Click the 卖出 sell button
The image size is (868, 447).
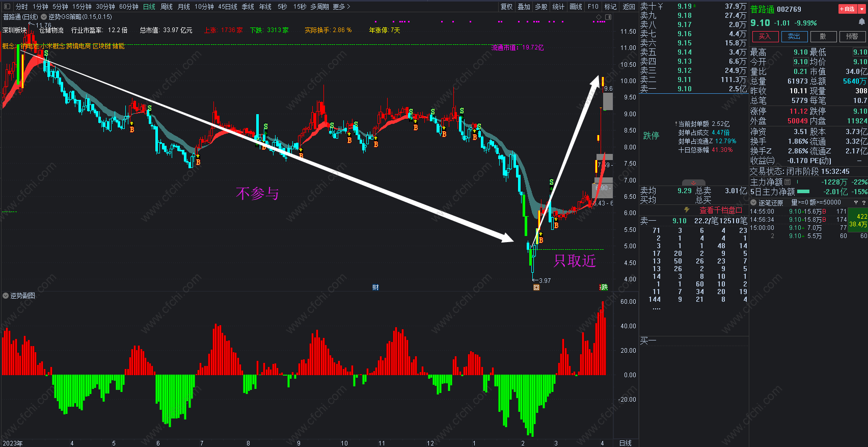click(794, 36)
